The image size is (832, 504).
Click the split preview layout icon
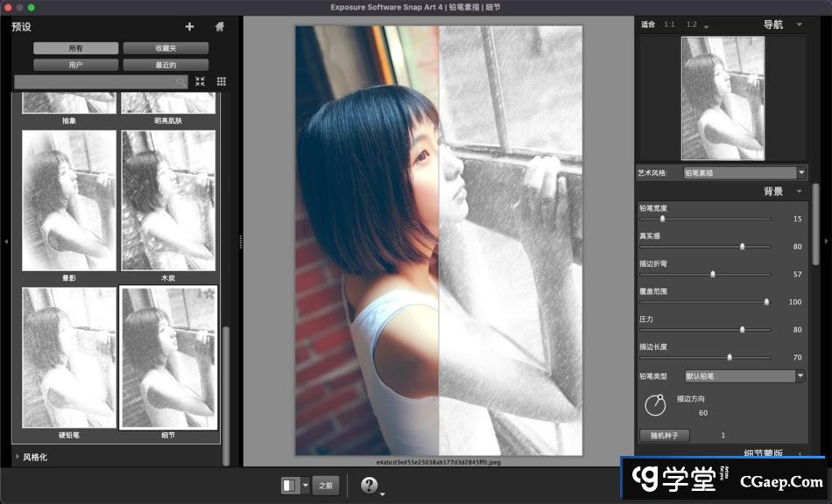(289, 486)
